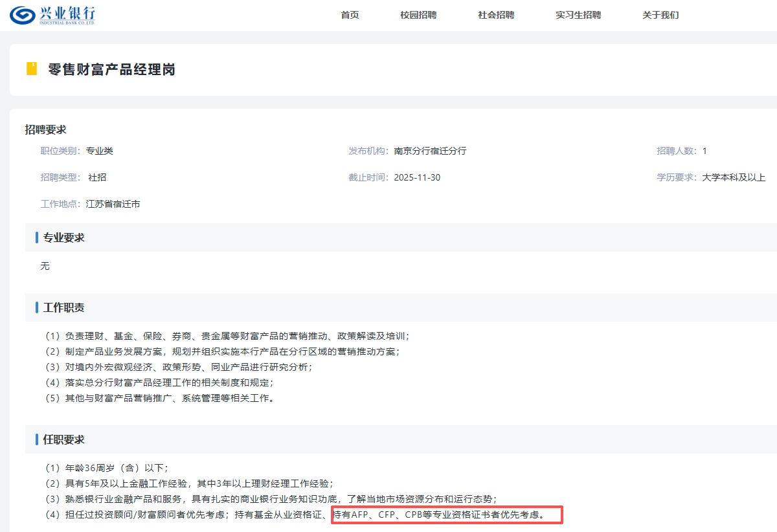This screenshot has width=777, height=532.
Task: Select the 实习生招聘 navigation item
Action: (578, 15)
